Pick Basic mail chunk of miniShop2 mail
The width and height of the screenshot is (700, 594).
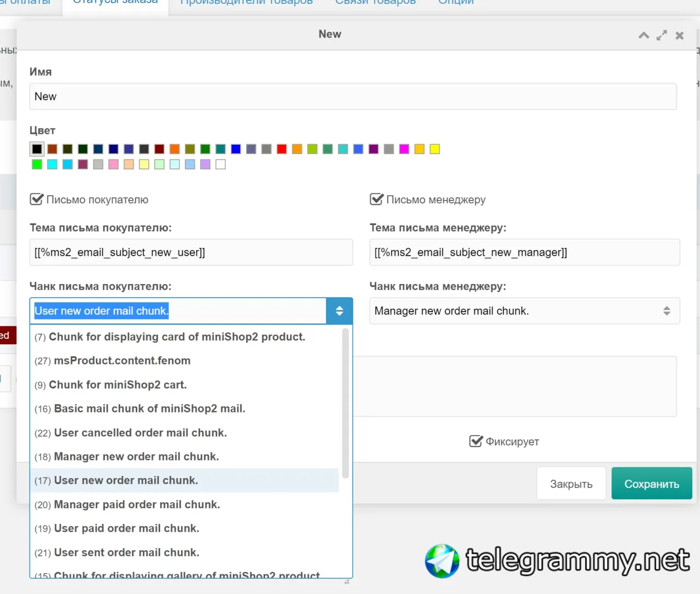(x=184, y=409)
